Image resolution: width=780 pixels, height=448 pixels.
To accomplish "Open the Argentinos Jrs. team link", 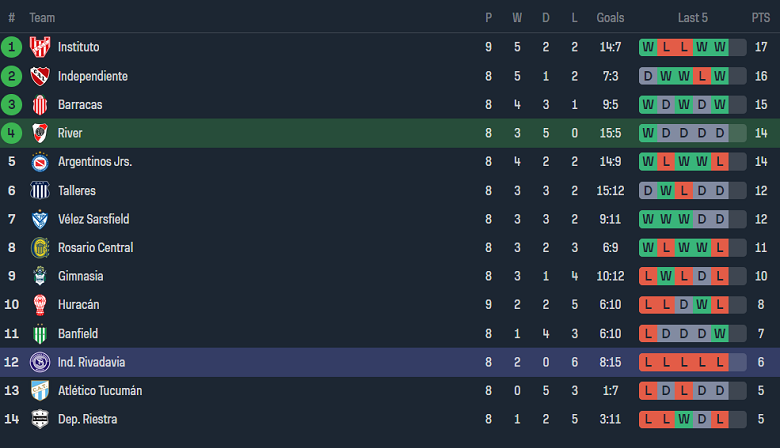I will click(95, 162).
